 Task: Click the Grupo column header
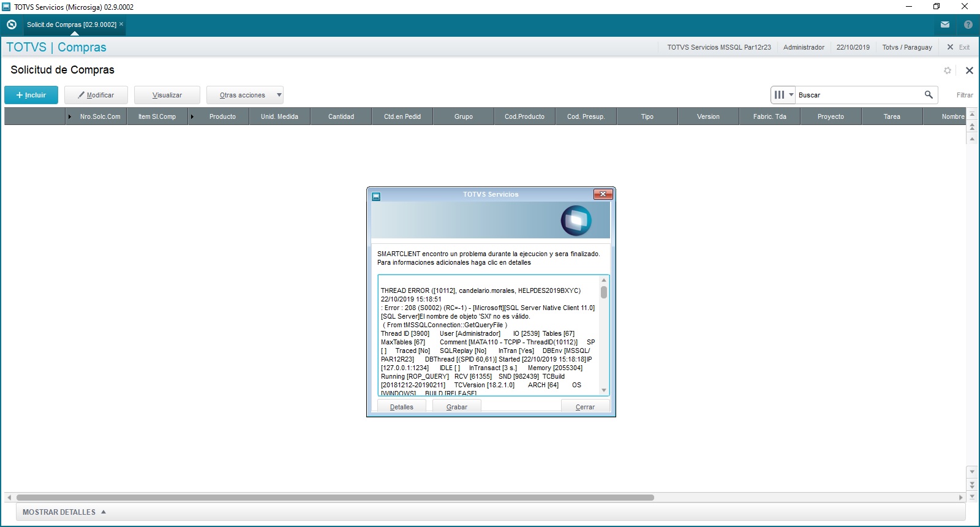tap(464, 116)
